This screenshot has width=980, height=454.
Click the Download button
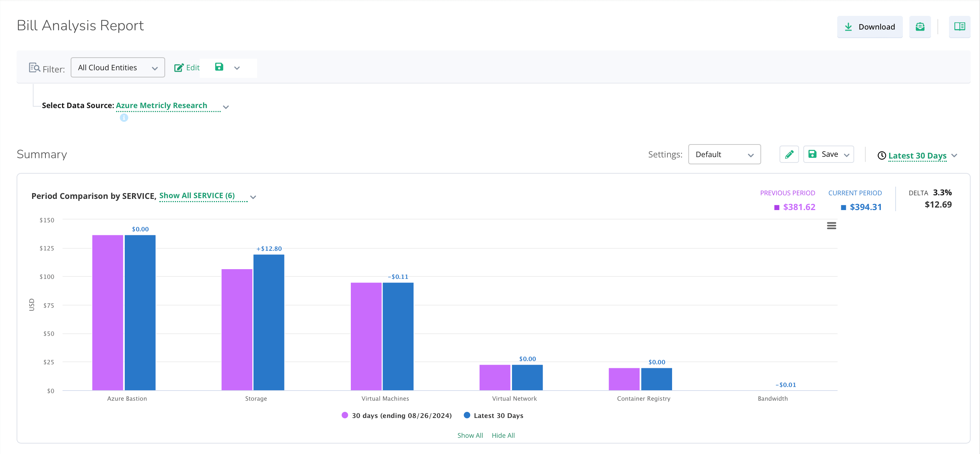869,27
